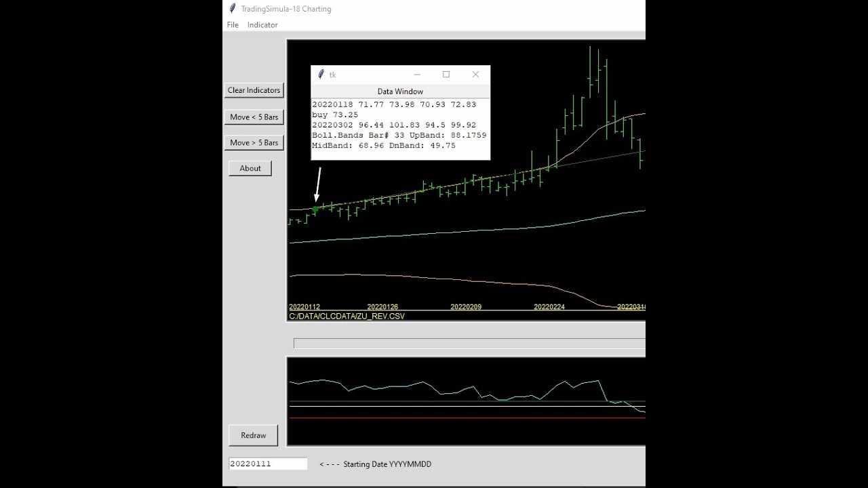Click the Redraw button
868x488 pixels.
pyautogui.click(x=254, y=435)
